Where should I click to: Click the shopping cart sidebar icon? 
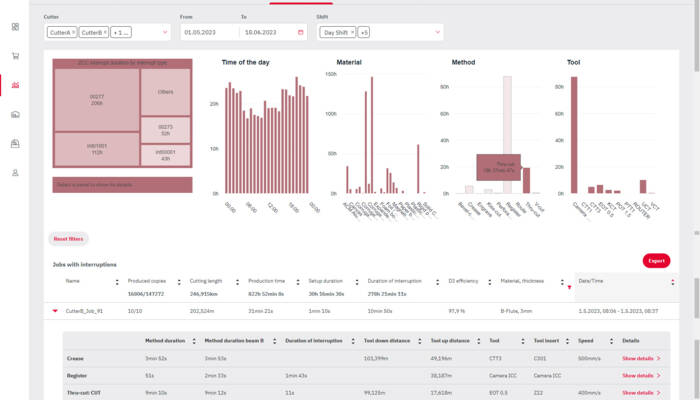15,57
